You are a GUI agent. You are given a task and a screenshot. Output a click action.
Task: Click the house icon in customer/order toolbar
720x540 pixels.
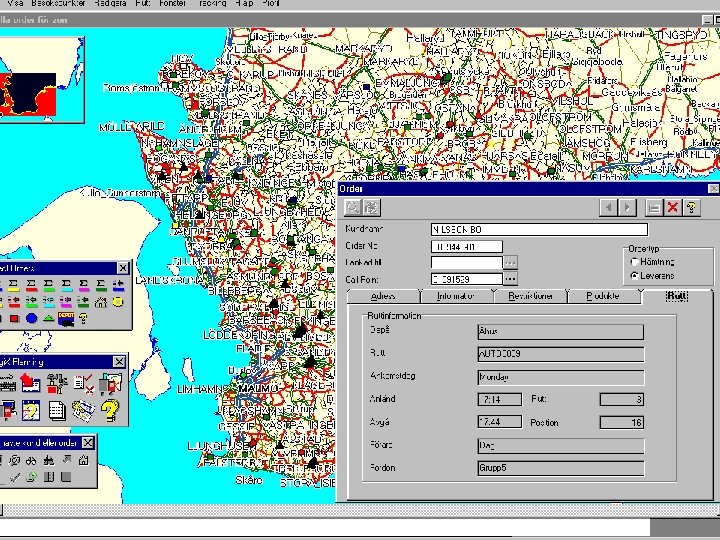click(x=84, y=460)
